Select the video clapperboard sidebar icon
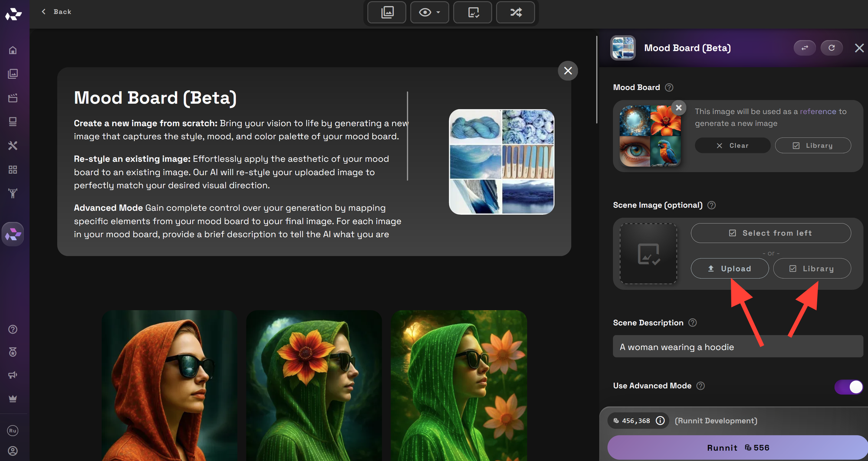Screen dimensions: 868x461 [13, 98]
